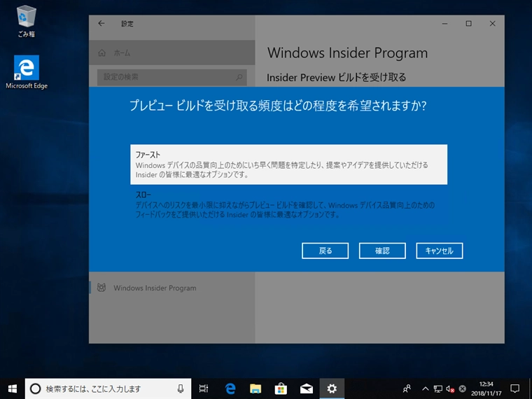
Task: Click the 確認 button
Action: (382, 251)
